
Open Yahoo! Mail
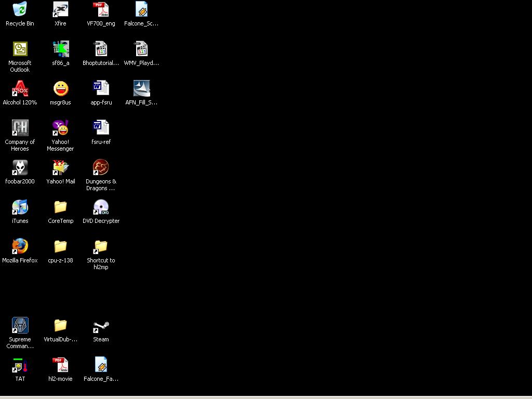[x=60, y=167]
